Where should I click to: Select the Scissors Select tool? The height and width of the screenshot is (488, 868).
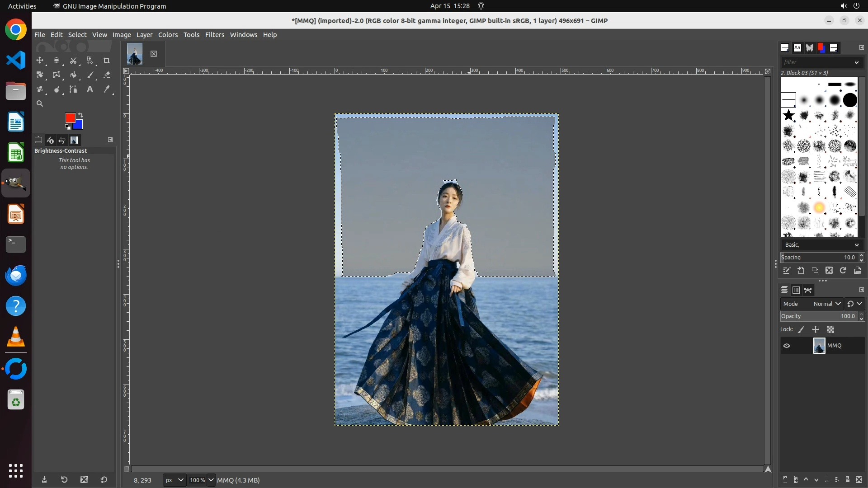pyautogui.click(x=73, y=60)
